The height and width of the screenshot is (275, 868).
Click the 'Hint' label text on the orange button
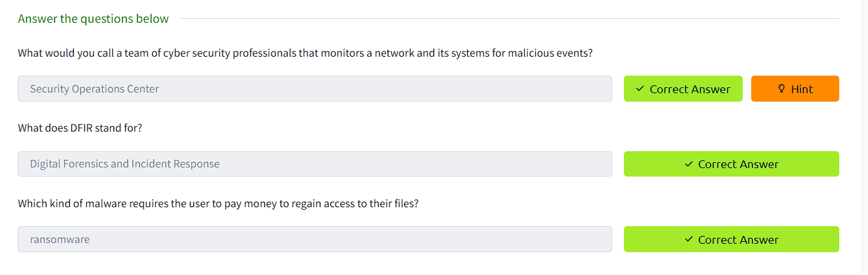(802, 89)
